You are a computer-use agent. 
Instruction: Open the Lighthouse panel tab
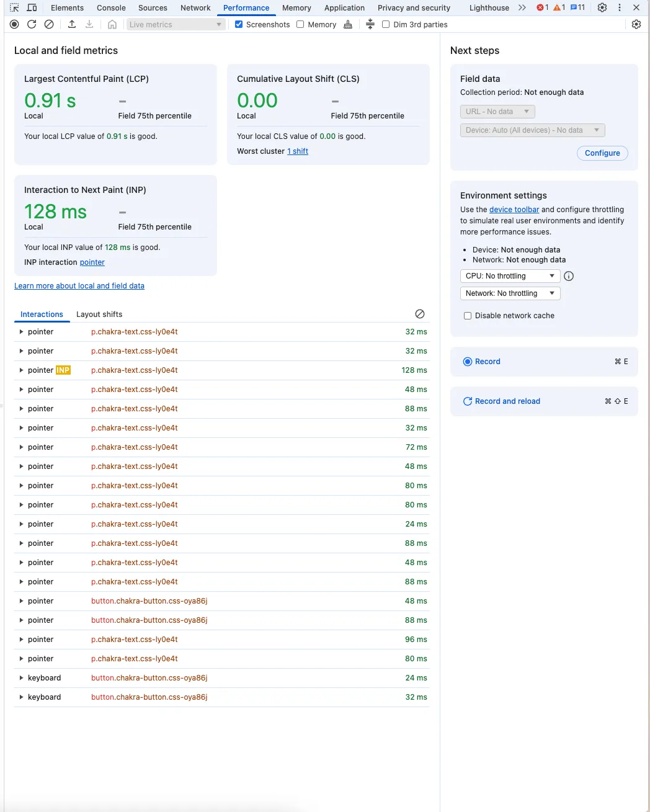[x=489, y=8]
